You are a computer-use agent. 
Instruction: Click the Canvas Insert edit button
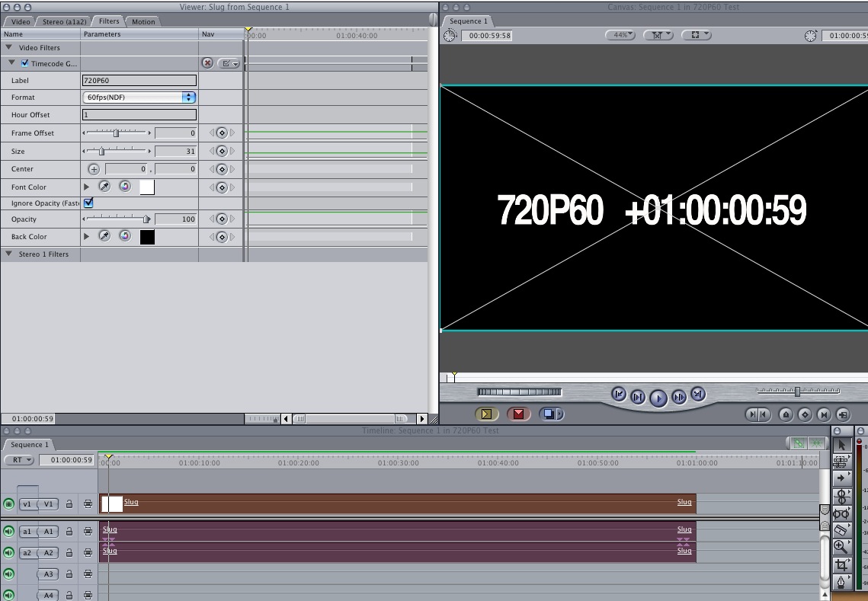click(x=487, y=414)
